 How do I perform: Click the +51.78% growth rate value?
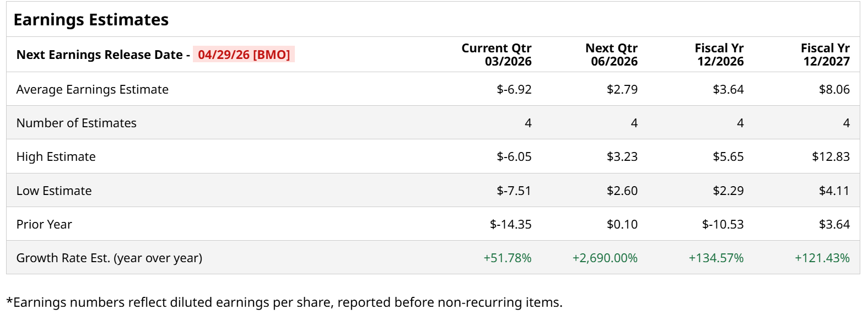pyautogui.click(x=507, y=258)
